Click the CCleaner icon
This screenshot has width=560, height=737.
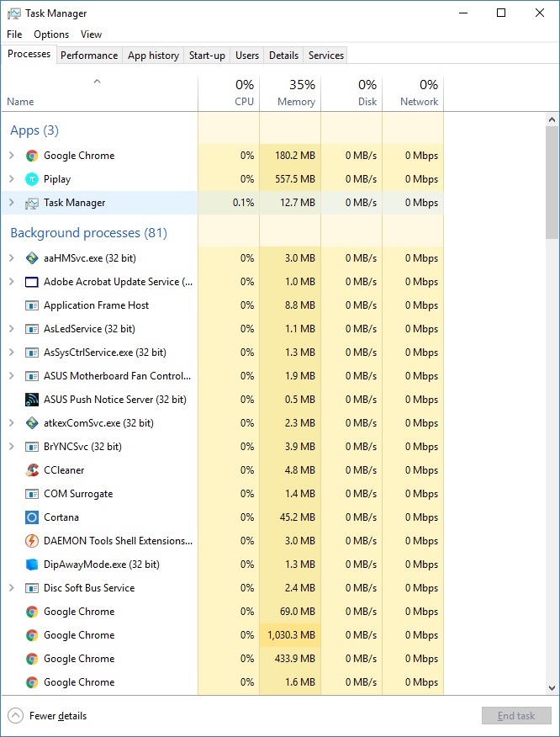click(x=31, y=470)
